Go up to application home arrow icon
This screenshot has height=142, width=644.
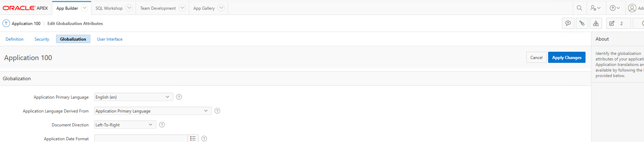click(6, 23)
